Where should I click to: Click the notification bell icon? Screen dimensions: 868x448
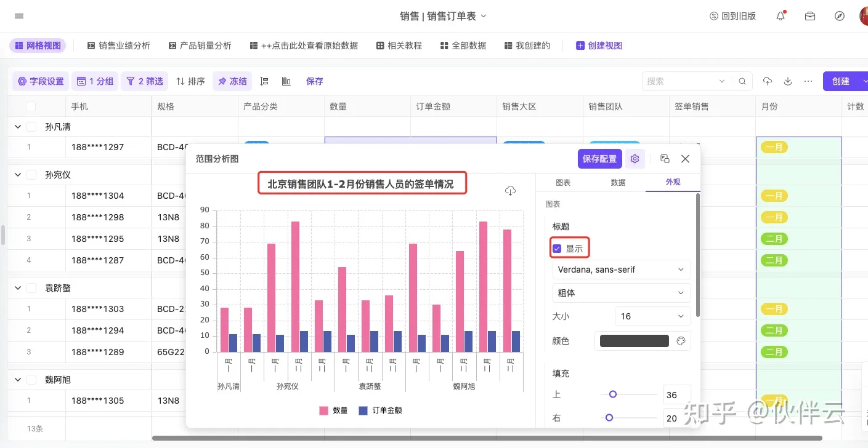(781, 16)
